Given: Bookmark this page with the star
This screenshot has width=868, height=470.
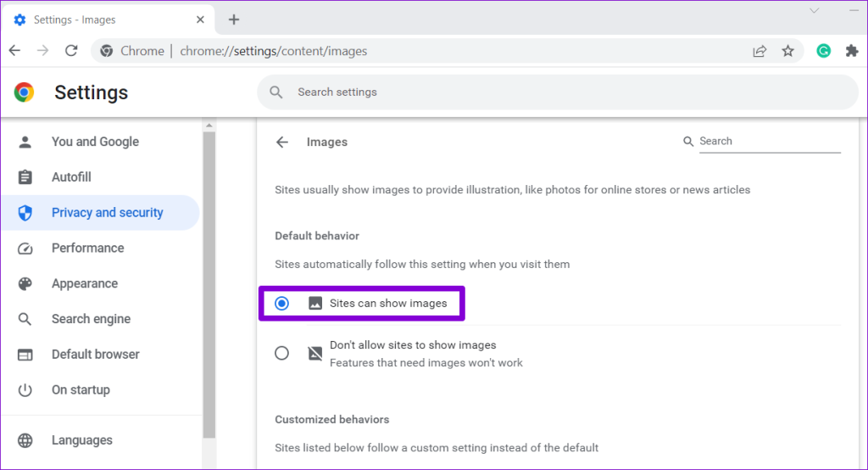Looking at the screenshot, I should [x=787, y=51].
